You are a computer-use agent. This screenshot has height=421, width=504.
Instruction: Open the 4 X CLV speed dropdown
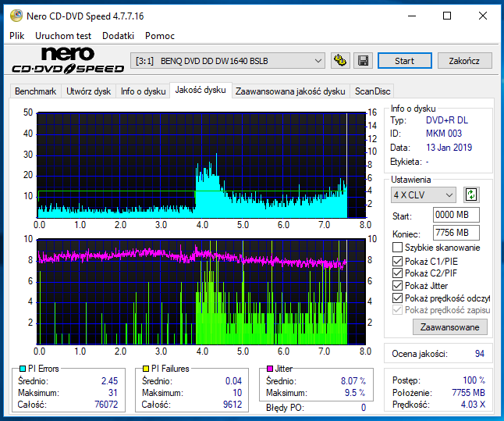point(424,194)
